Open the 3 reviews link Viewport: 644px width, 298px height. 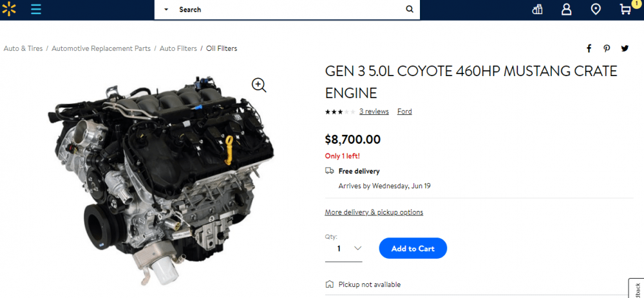pos(374,112)
